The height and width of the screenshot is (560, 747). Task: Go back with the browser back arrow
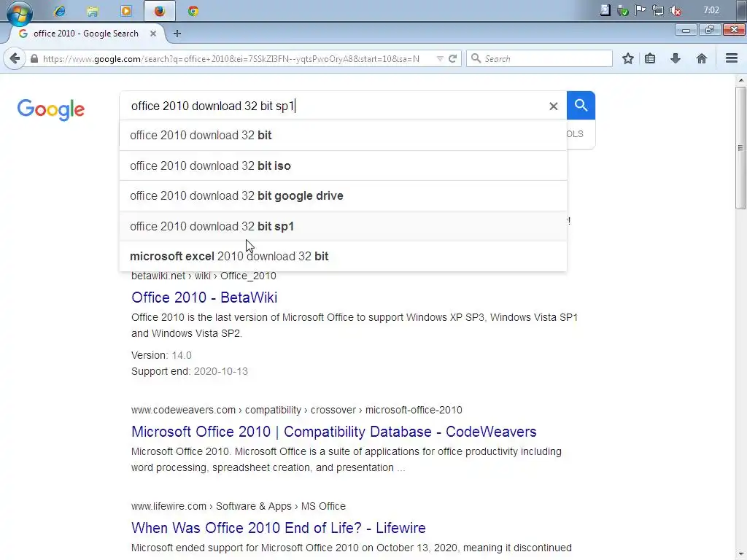[15, 58]
